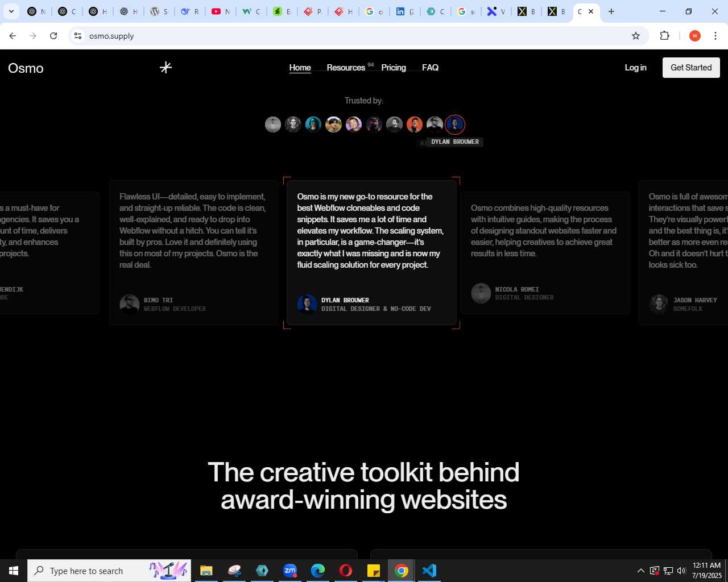
Task: Open the Pricing nav item
Action: tap(394, 68)
